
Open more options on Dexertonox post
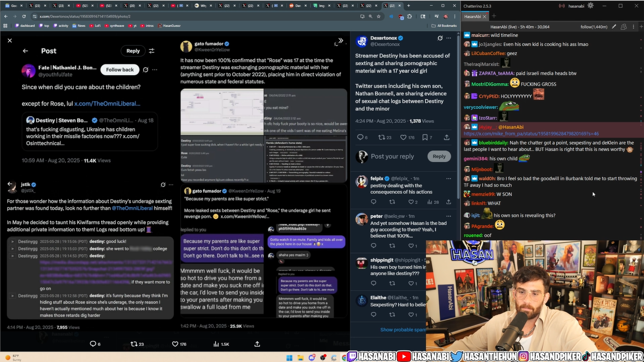click(449, 38)
